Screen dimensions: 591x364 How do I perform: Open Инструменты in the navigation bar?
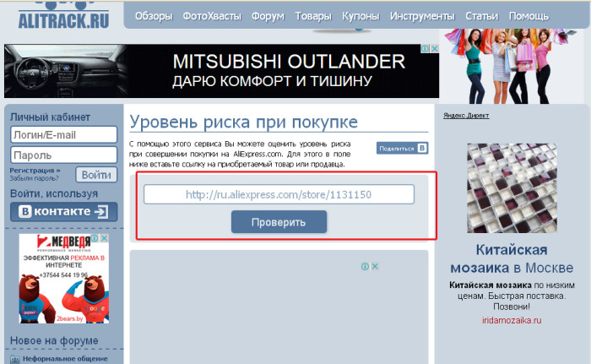tap(422, 16)
